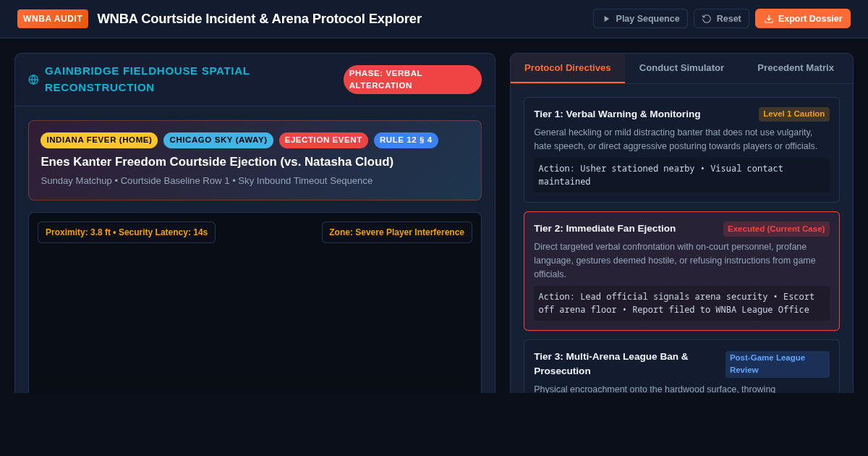868x456 pixels.
Task: Click the Zone: Severe Player Interference label
Action: (x=397, y=232)
